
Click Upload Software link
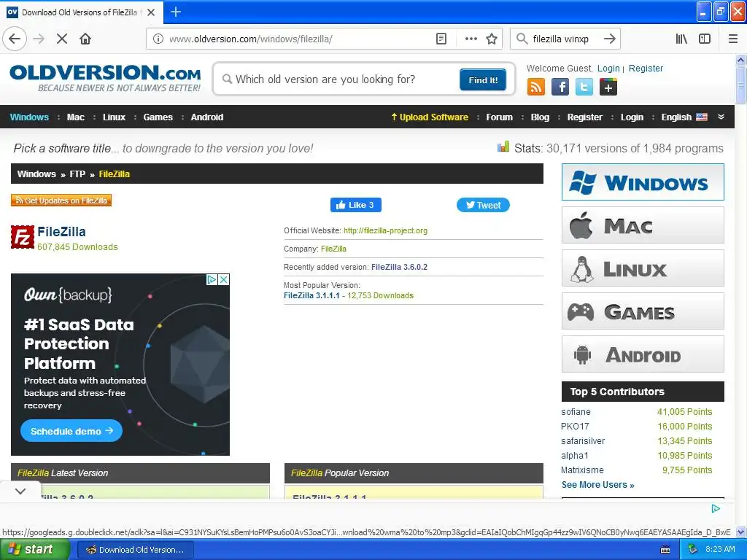430,117
